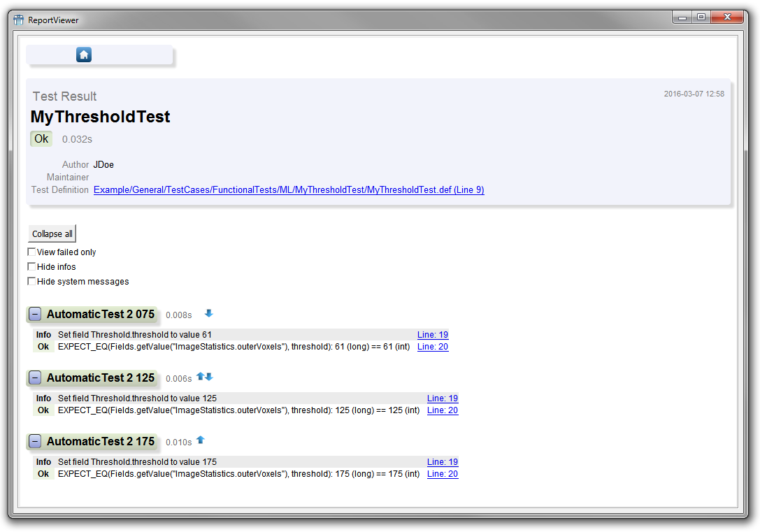Open the MyThresholdTest.def Test Definition link

pyautogui.click(x=289, y=190)
